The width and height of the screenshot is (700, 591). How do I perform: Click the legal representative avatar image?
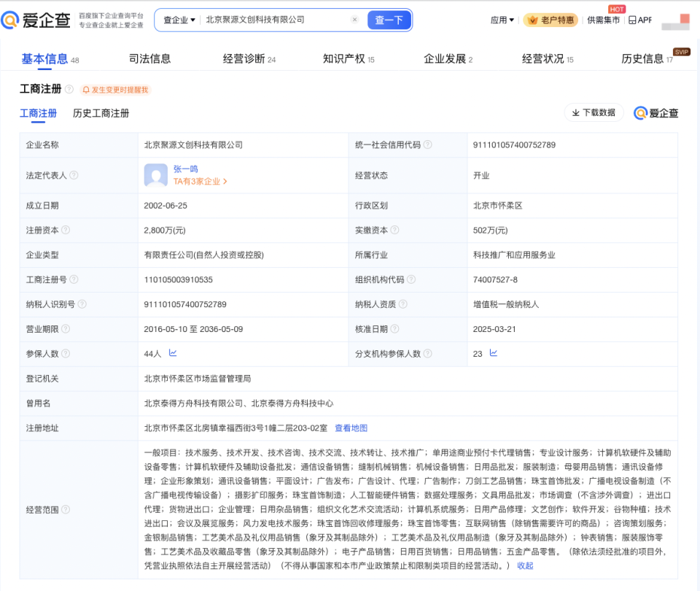(156, 175)
